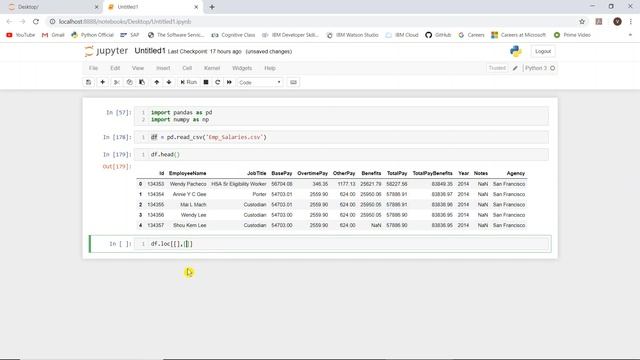Screen dimensions: 640x360
Task: Open the Cell menu
Action: coord(187,68)
